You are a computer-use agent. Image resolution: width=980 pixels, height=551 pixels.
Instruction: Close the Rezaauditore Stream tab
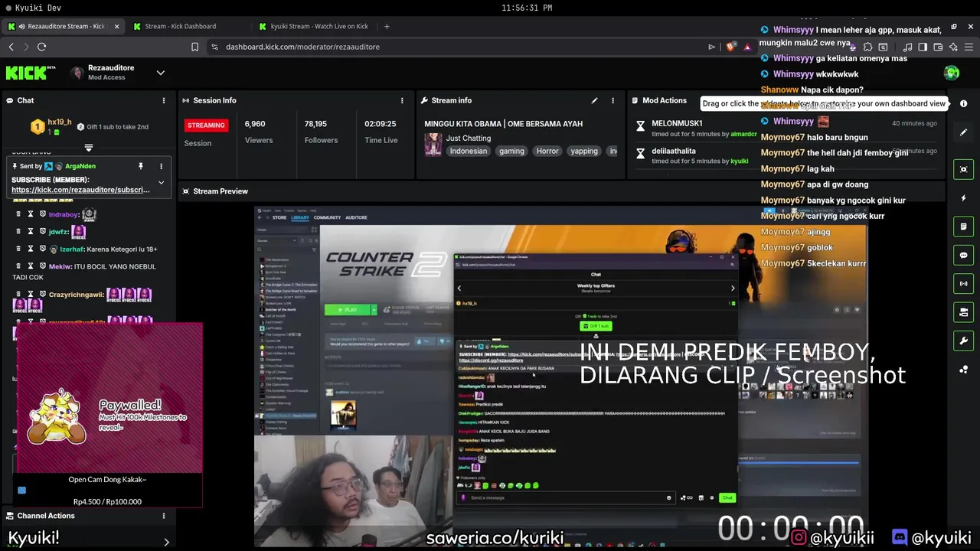point(116,26)
